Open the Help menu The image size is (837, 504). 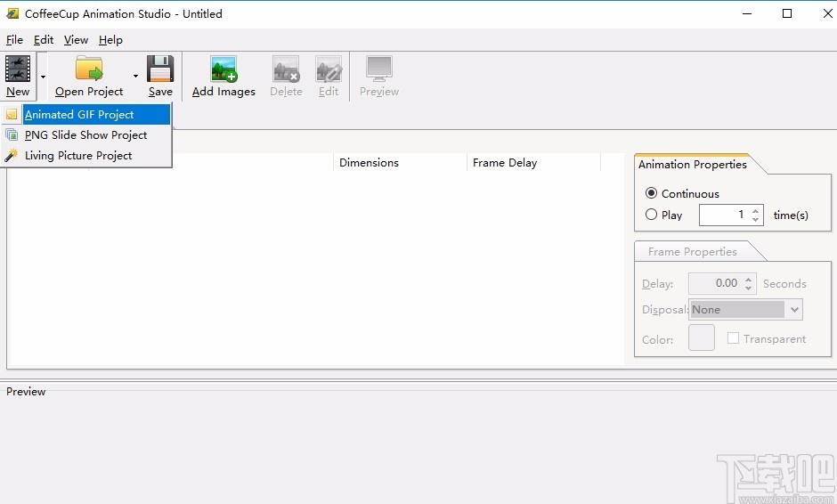click(110, 40)
